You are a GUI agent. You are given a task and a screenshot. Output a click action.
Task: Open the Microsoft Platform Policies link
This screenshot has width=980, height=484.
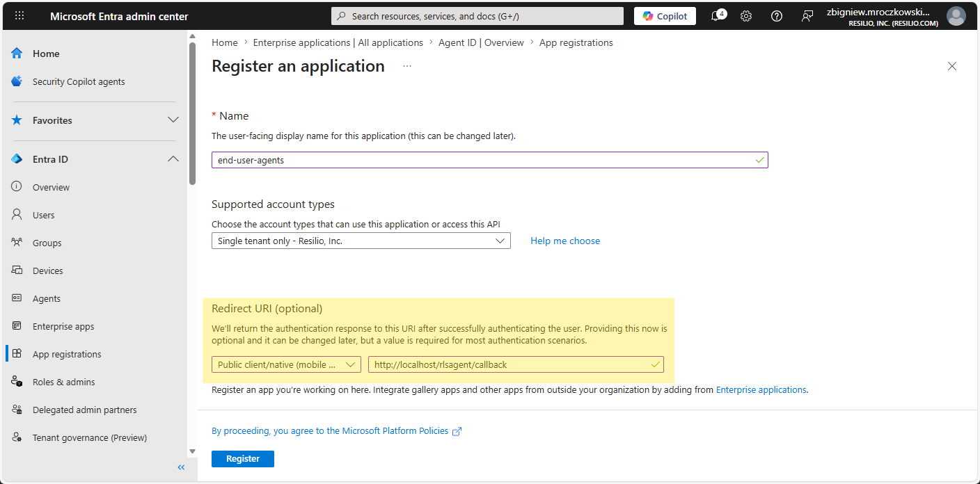click(336, 431)
